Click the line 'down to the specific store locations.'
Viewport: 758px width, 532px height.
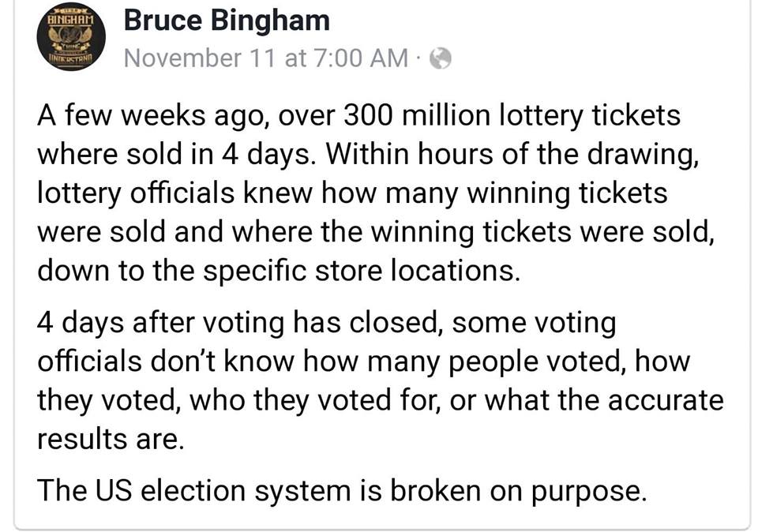[279, 271]
